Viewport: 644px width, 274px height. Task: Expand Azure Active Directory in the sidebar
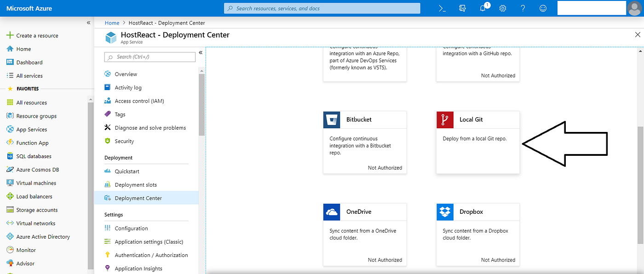(44, 236)
